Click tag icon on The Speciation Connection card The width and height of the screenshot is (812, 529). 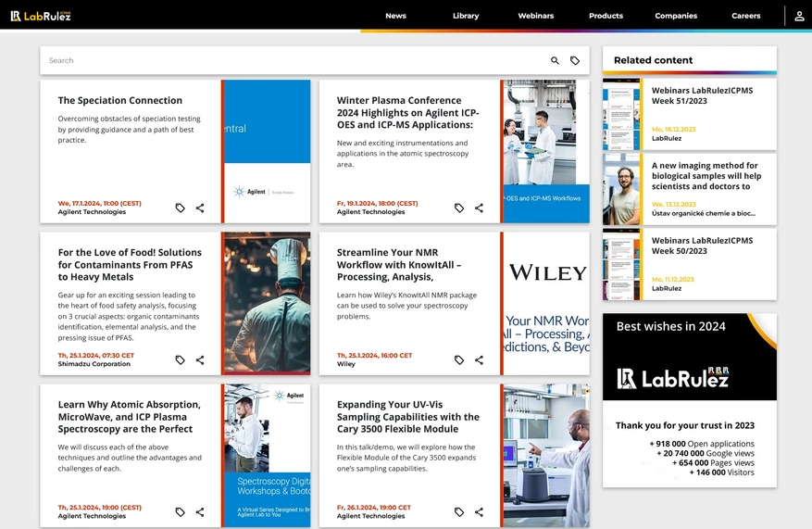(180, 208)
